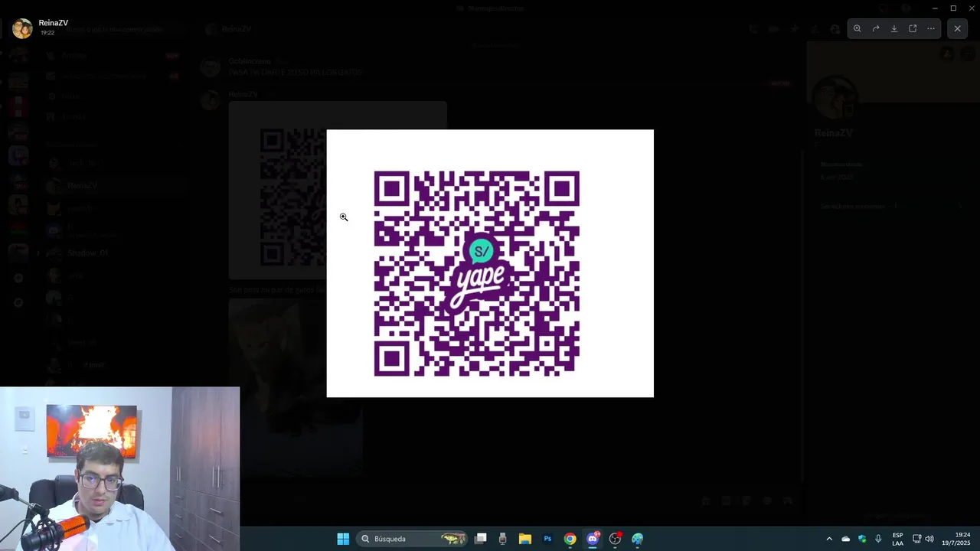Switch to Discord in the taskbar
This screenshot has height=551, width=980.
pyautogui.click(x=593, y=539)
